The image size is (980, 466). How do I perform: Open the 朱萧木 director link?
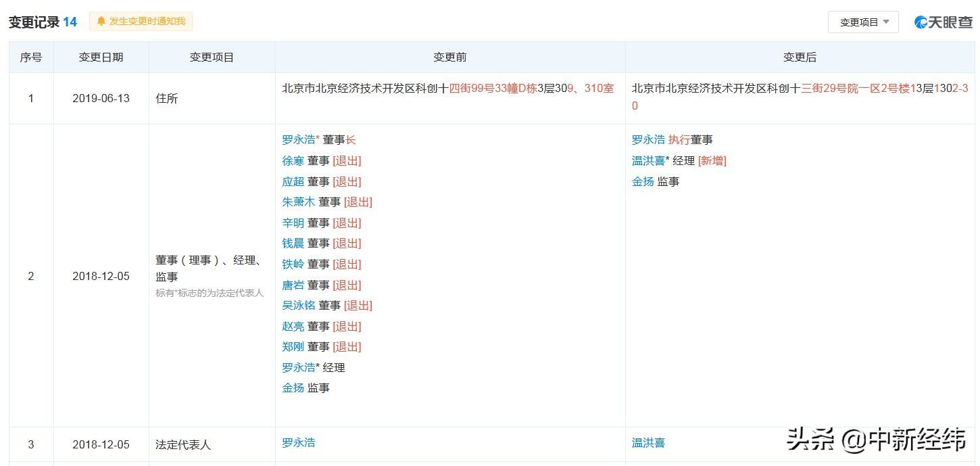298,202
